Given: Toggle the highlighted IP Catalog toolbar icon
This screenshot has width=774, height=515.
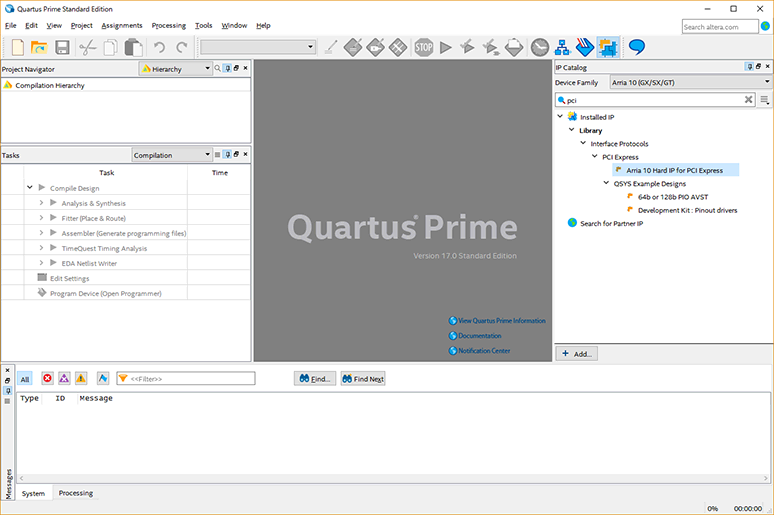Looking at the screenshot, I should coord(608,47).
